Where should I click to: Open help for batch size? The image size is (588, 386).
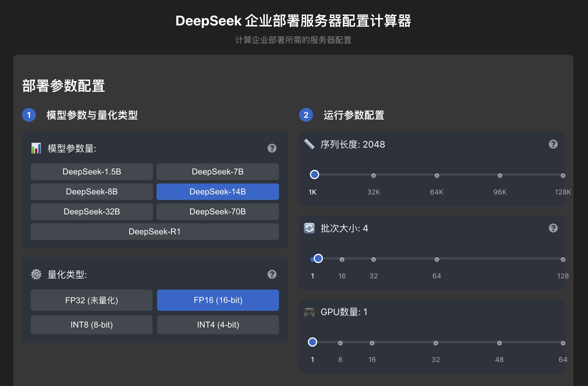553,228
